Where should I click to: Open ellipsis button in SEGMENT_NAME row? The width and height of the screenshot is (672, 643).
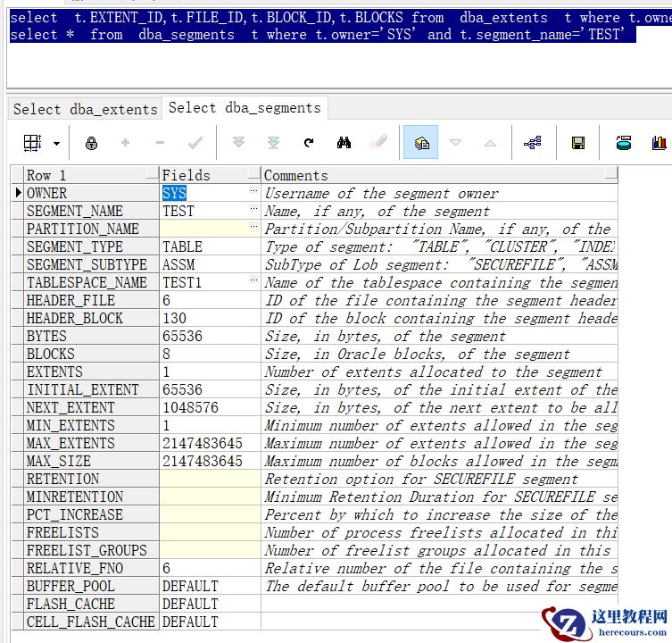254,208
